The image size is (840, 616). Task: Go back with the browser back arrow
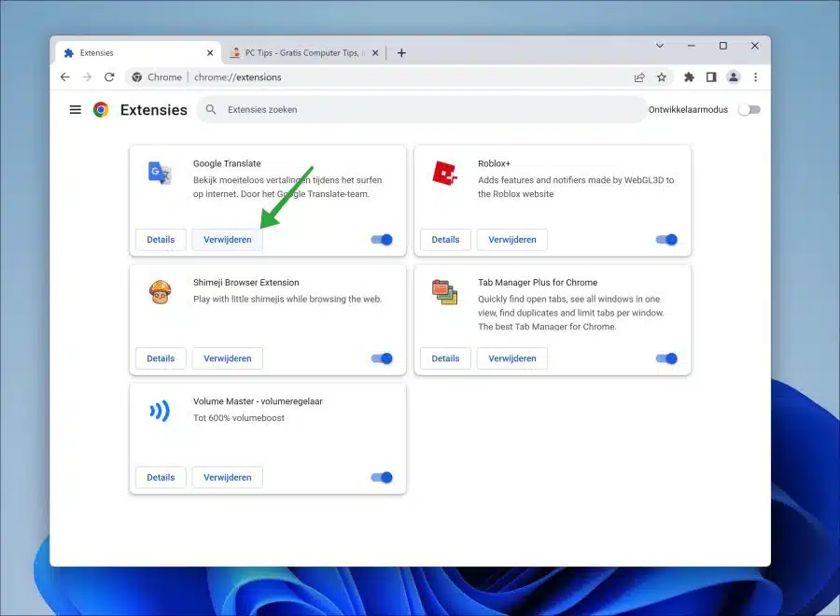click(64, 77)
